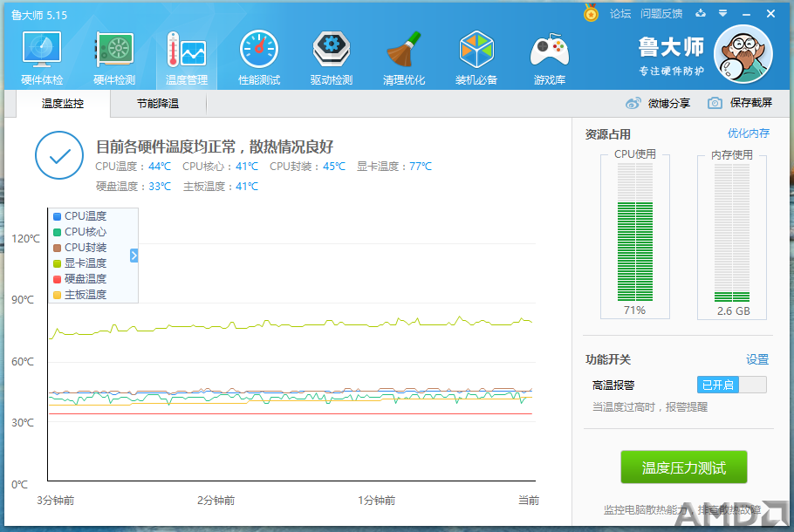Open 装机必备 essential software

[476, 58]
